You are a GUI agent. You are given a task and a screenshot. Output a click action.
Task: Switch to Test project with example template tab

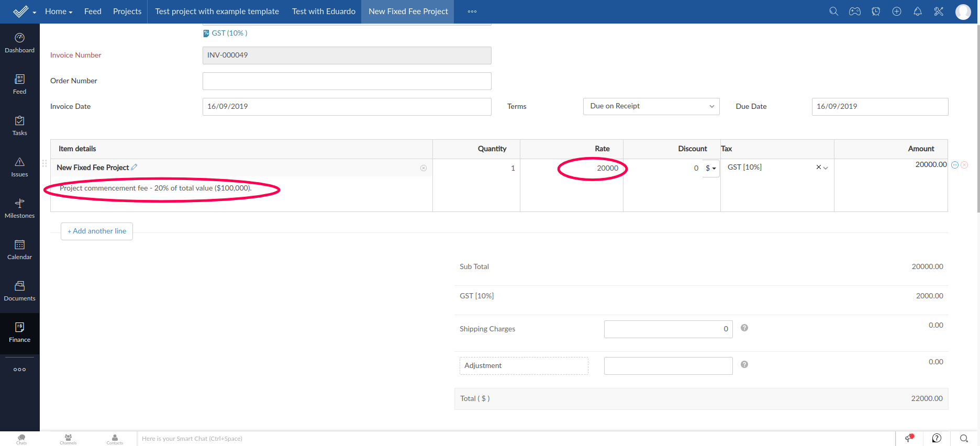[x=217, y=12]
